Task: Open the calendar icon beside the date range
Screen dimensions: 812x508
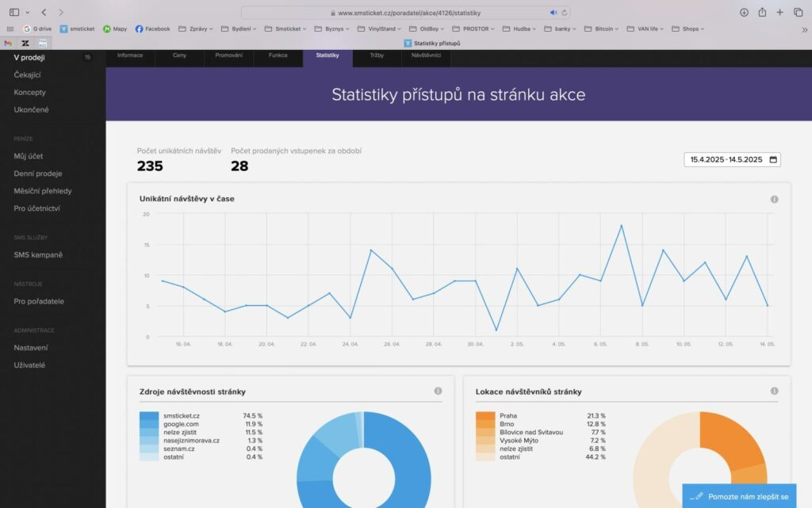Action: pos(773,159)
